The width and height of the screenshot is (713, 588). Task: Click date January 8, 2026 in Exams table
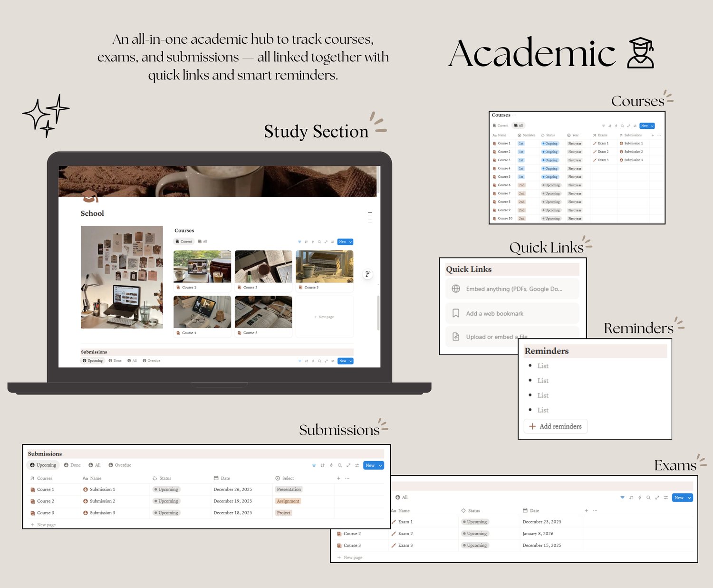point(538,534)
